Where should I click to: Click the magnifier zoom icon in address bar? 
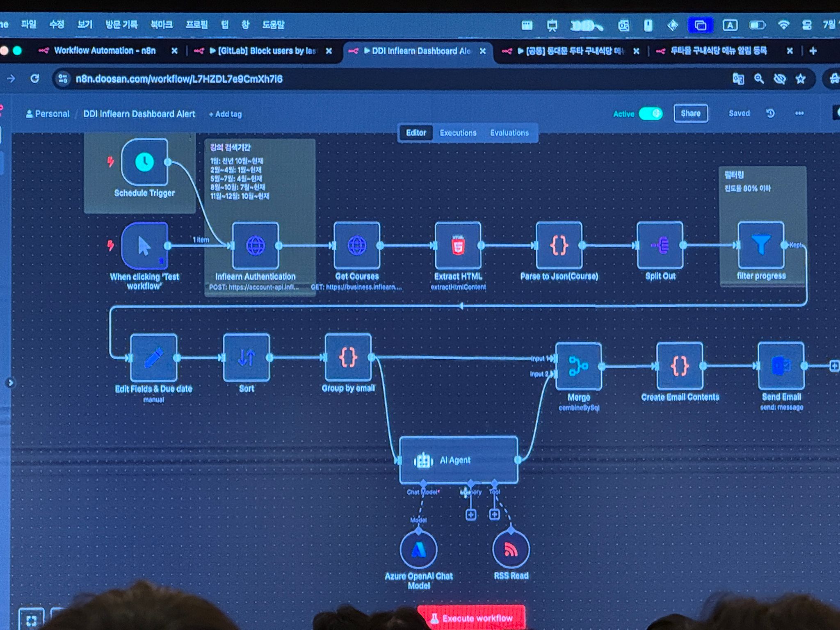(759, 79)
